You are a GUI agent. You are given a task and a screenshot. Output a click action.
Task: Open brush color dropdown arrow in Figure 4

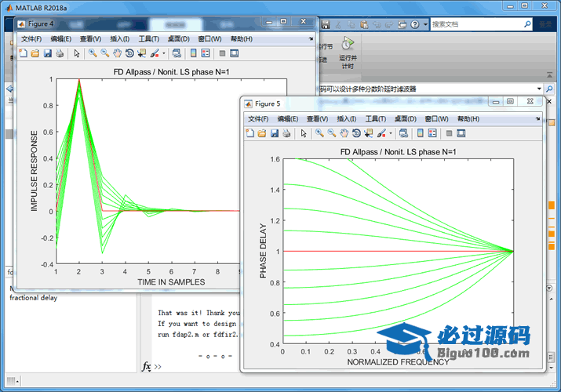coord(164,53)
